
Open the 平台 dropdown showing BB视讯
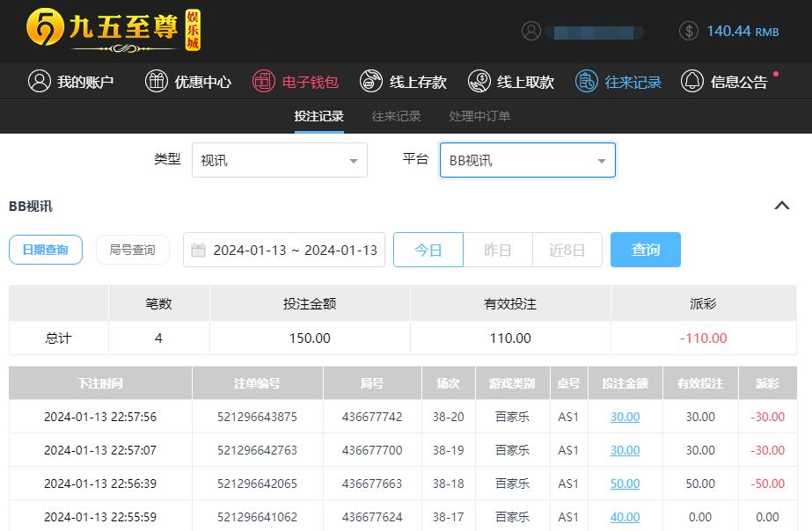click(527, 161)
